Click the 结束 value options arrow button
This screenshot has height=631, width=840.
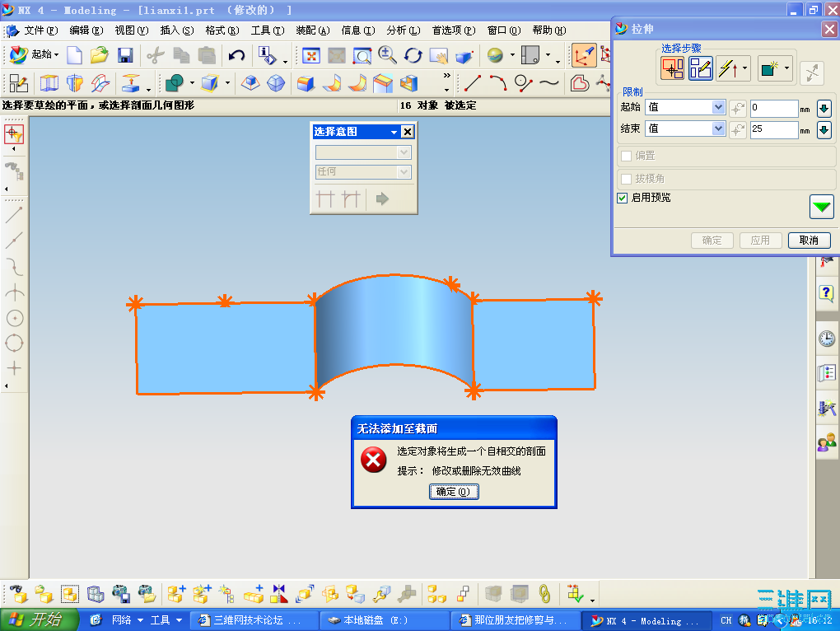point(824,129)
